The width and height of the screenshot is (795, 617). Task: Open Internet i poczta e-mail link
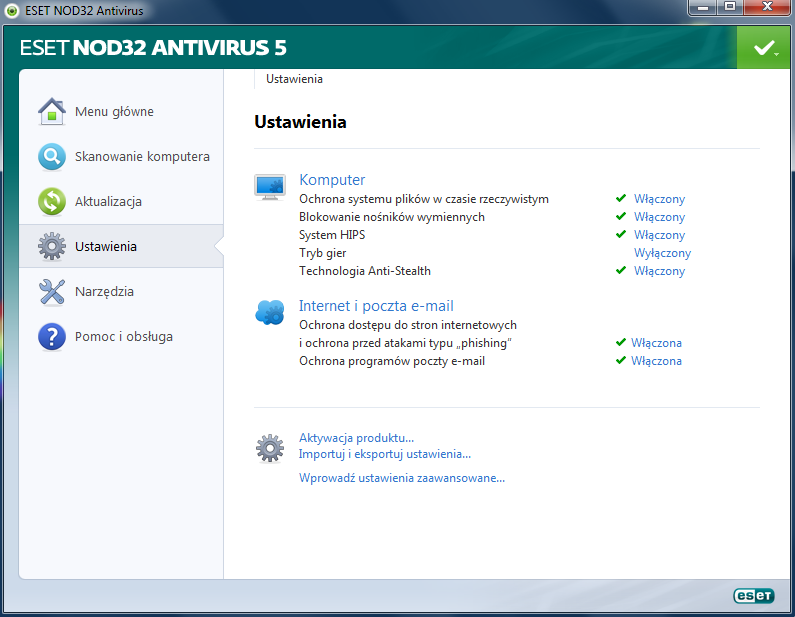click(x=376, y=306)
